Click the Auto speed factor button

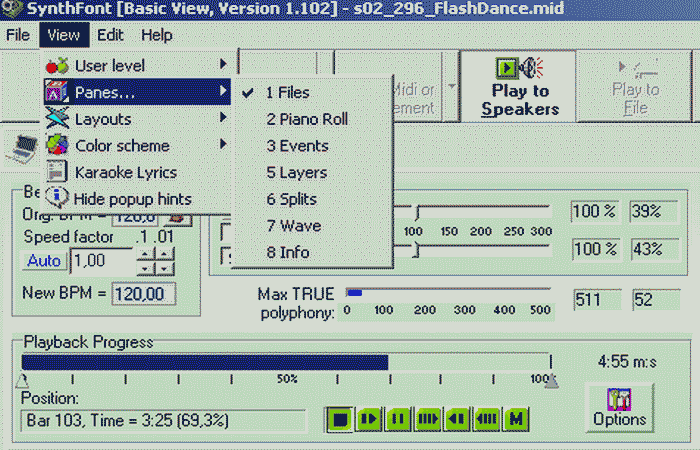coord(44,261)
